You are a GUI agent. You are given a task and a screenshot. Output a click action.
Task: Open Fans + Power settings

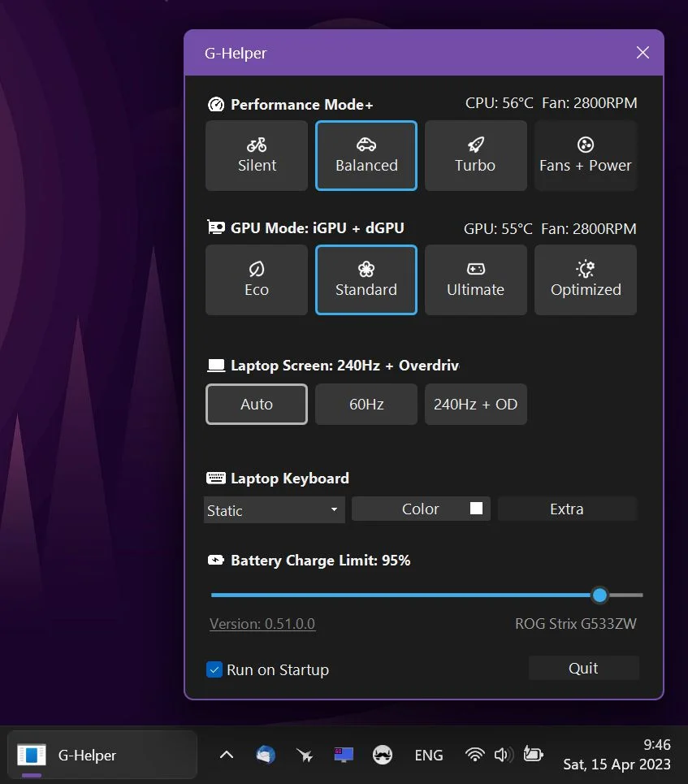pos(585,156)
